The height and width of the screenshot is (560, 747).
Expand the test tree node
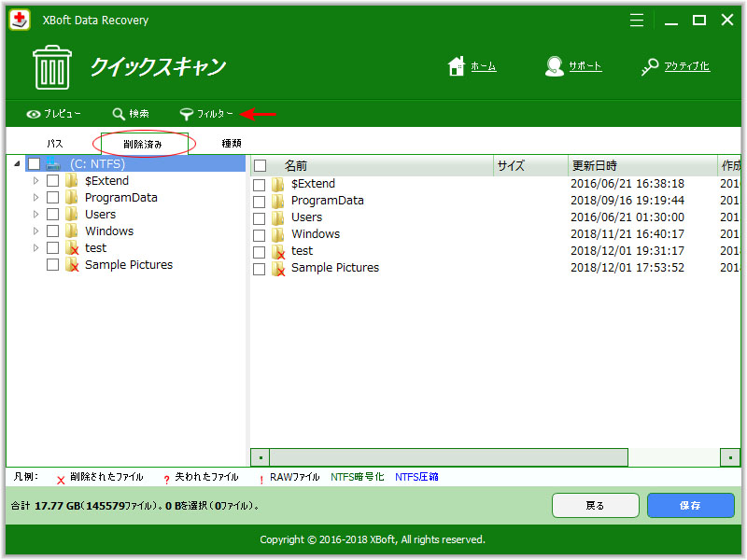click(35, 247)
